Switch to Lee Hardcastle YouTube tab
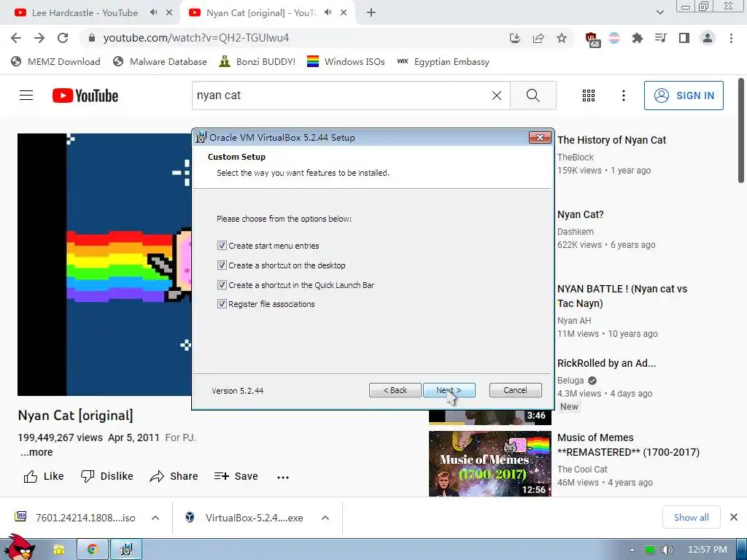The height and width of the screenshot is (560, 747). tap(85, 13)
